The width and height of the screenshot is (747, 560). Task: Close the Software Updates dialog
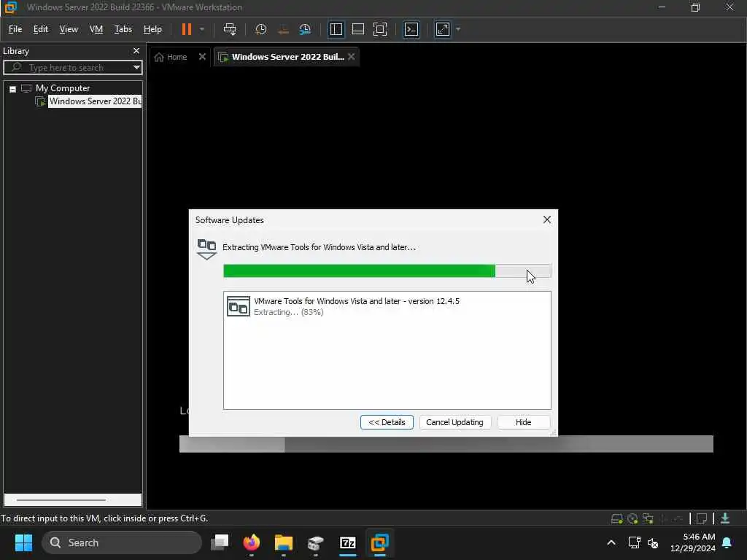547,219
